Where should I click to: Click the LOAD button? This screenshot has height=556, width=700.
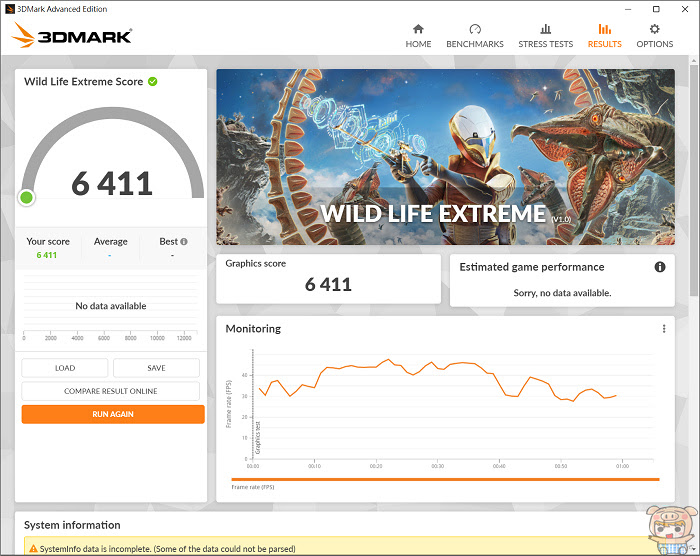tap(65, 368)
